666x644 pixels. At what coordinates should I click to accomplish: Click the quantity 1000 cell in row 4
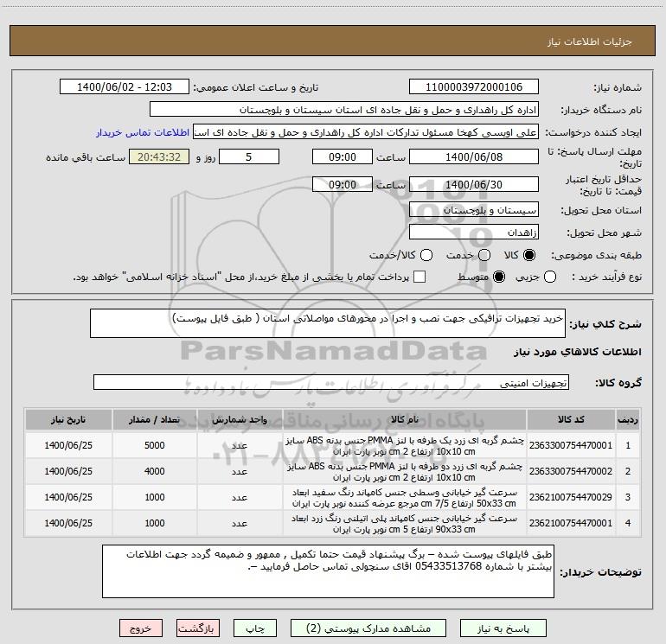(x=155, y=523)
